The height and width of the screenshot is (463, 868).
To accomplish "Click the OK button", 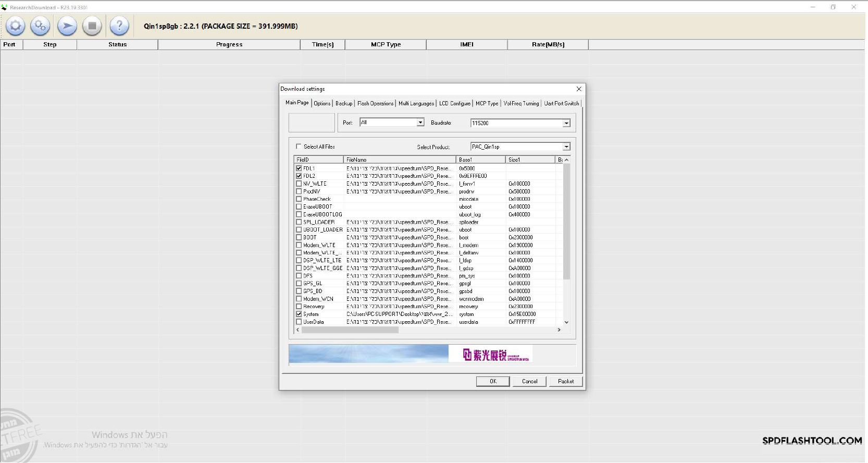I will click(492, 381).
